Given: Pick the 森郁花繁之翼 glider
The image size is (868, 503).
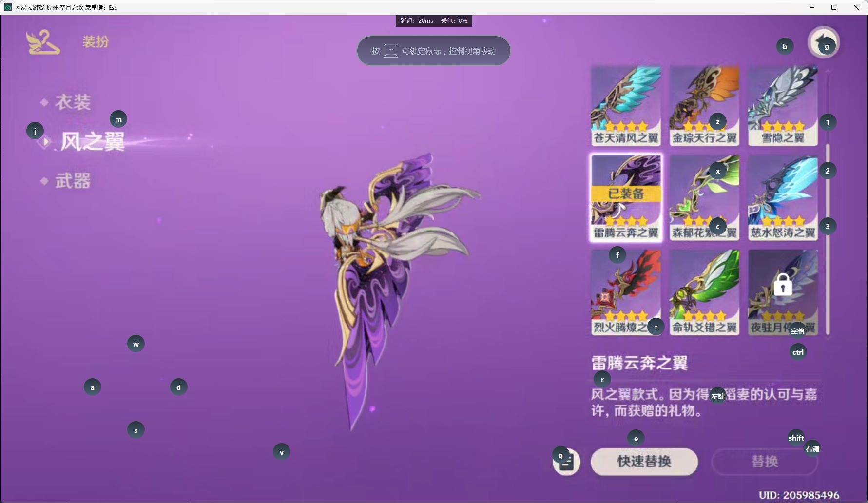Looking at the screenshot, I should tap(705, 198).
